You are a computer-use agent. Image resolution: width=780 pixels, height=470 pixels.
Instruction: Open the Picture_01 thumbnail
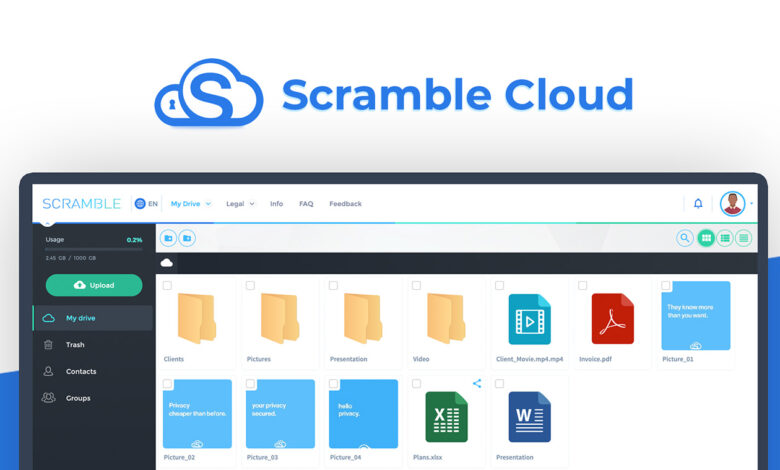(x=696, y=315)
